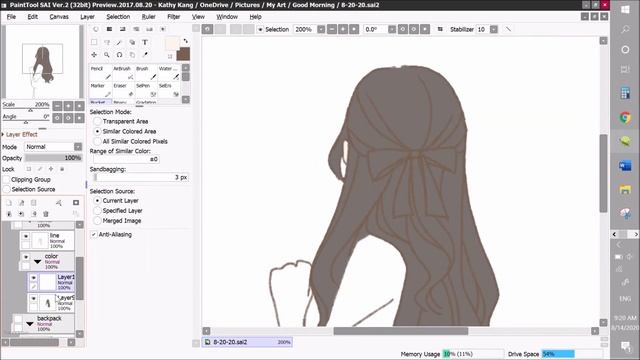
Task: Select the Lasso selection tool
Action: (107, 42)
